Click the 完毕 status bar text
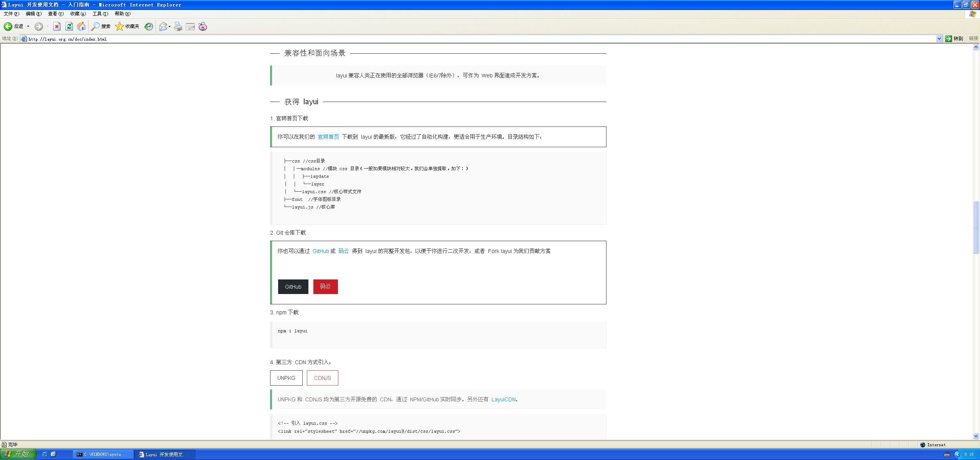The width and height of the screenshot is (980, 460). [x=13, y=445]
